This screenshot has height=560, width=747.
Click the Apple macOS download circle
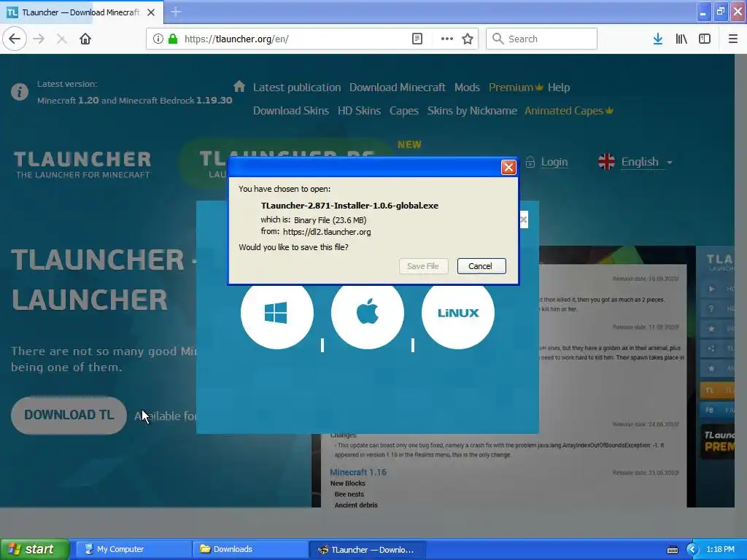pos(368,313)
